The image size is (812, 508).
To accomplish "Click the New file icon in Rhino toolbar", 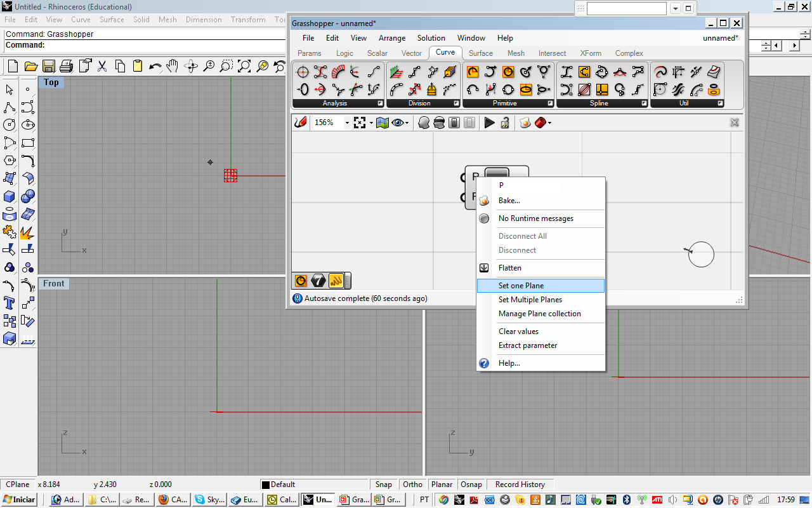I will coord(12,66).
